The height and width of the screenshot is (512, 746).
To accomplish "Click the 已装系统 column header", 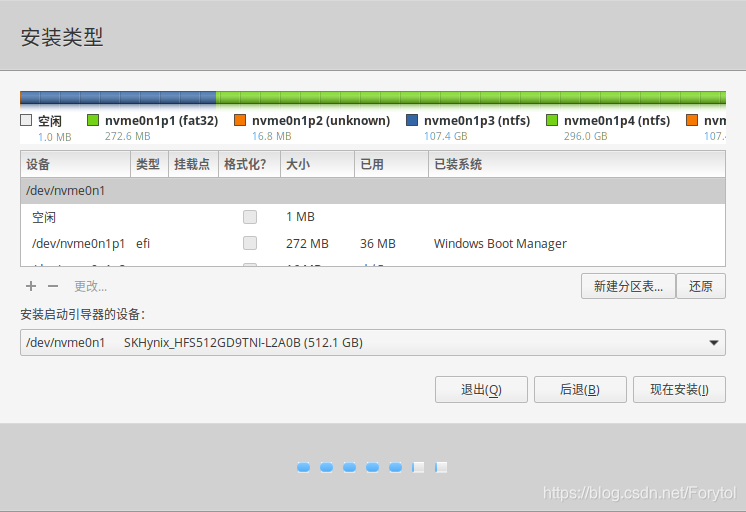I will (x=577, y=164).
